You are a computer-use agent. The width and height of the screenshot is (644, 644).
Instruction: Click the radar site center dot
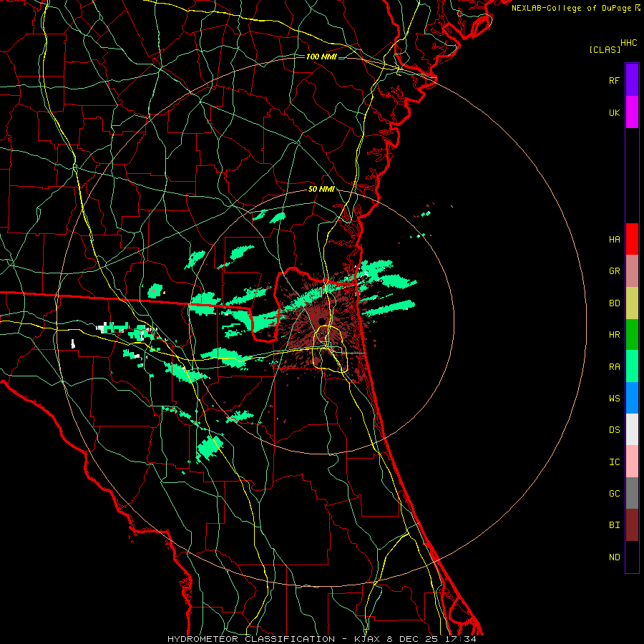pos(322,321)
